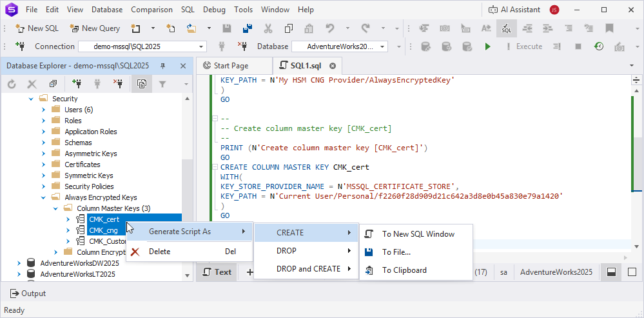Viewport: 644px width, 318px height.
Task: Close the Database Explorer panel
Action: [x=183, y=66]
